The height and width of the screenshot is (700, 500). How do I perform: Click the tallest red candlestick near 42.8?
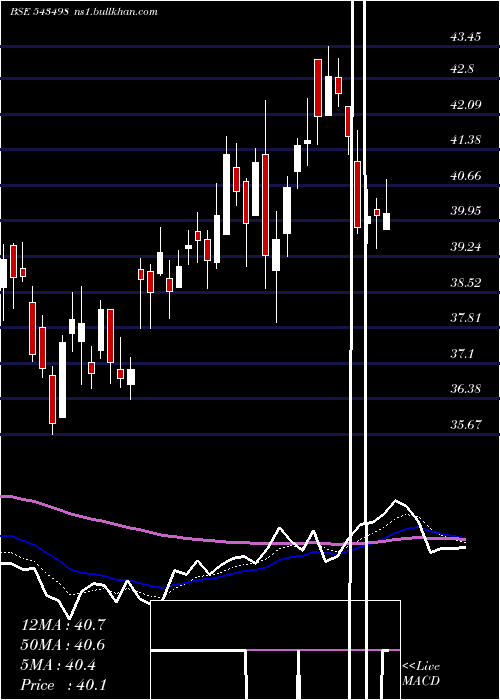click(318, 88)
